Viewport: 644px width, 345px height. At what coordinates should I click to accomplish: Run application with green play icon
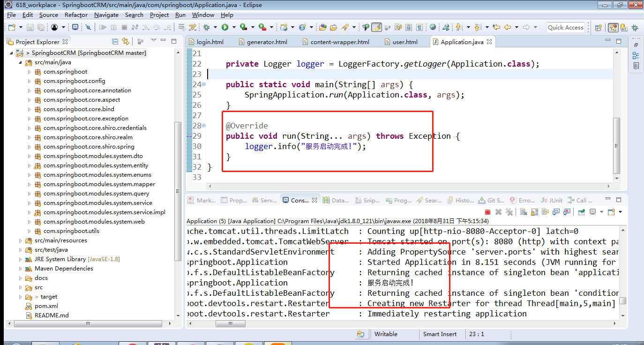[x=225, y=27]
